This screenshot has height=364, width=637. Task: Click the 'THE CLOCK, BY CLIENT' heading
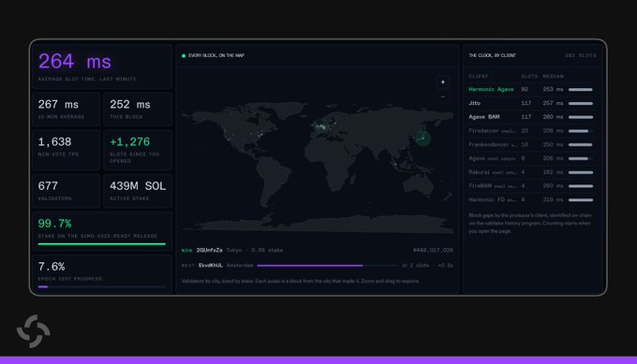point(492,55)
